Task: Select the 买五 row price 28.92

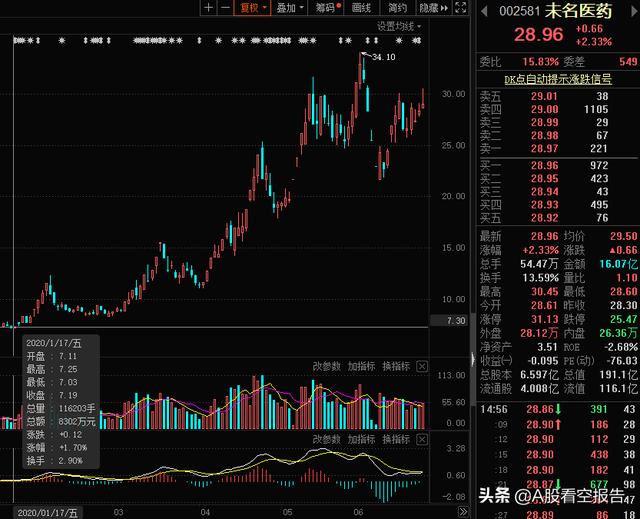Action: tap(544, 218)
